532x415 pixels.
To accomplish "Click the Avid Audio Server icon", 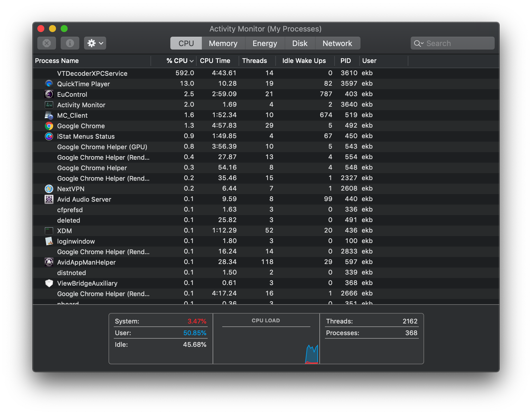I will click(x=49, y=199).
